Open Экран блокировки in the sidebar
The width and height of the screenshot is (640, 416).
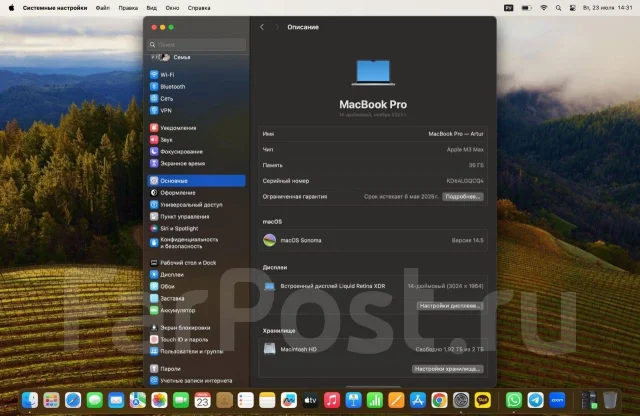click(x=196, y=328)
